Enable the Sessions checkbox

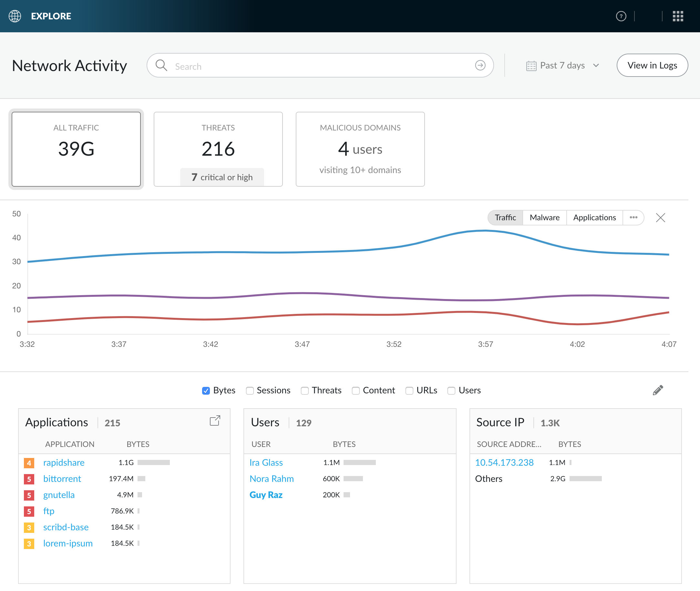point(250,391)
